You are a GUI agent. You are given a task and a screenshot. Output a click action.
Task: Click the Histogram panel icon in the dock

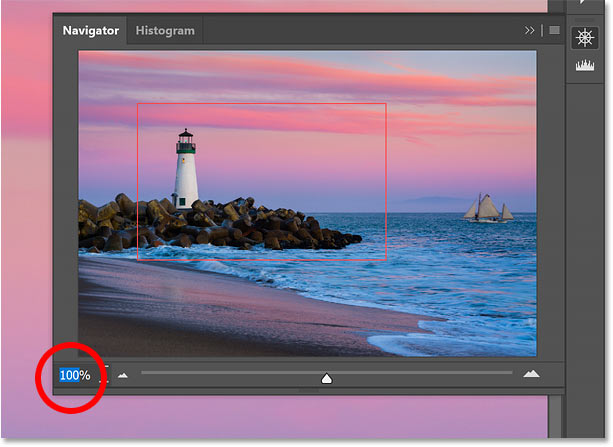tap(584, 65)
